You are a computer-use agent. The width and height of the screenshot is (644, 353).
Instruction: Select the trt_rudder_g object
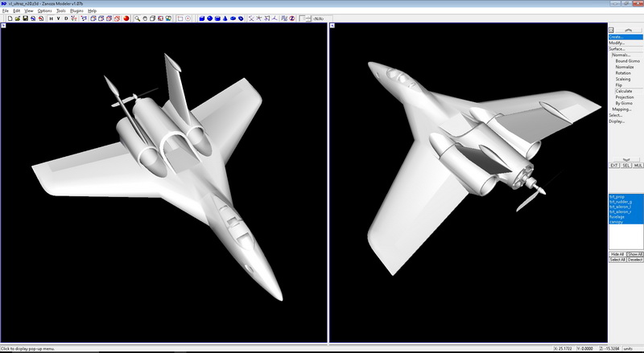(x=626, y=202)
